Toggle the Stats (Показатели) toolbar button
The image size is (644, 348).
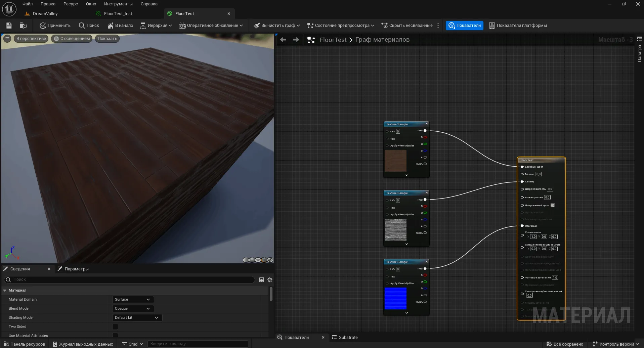tap(464, 26)
